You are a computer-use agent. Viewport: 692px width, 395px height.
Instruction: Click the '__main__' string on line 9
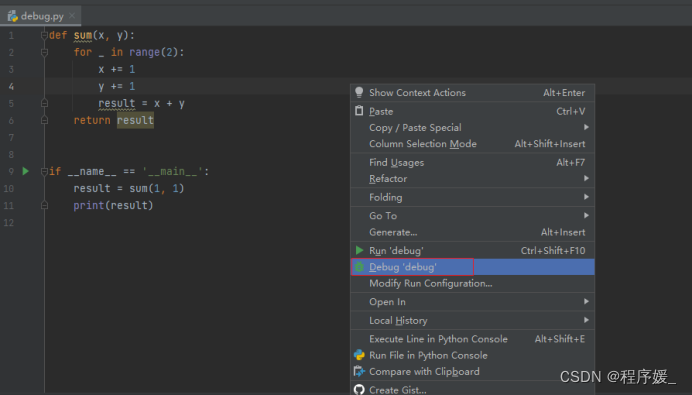[173, 171]
